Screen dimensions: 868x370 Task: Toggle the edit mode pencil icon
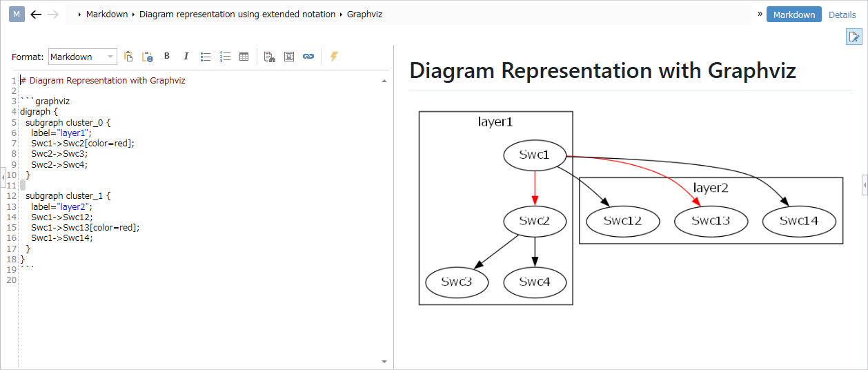pyautogui.click(x=854, y=37)
